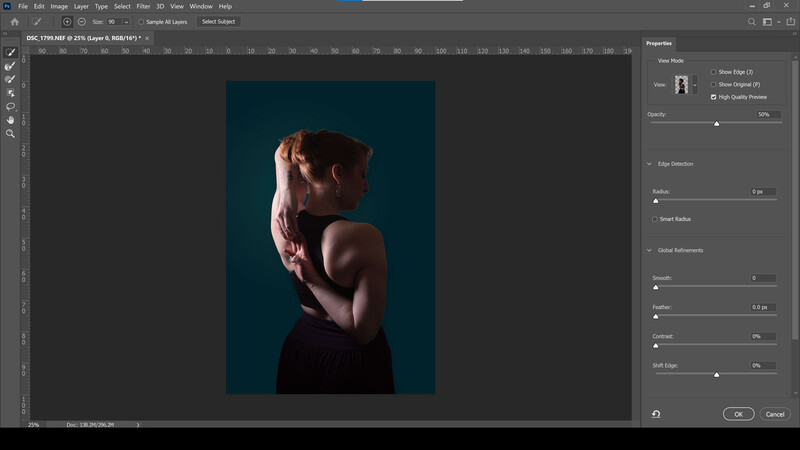This screenshot has width=800, height=450.
Task: Click the Shift Edge slider handle
Action: [716, 374]
